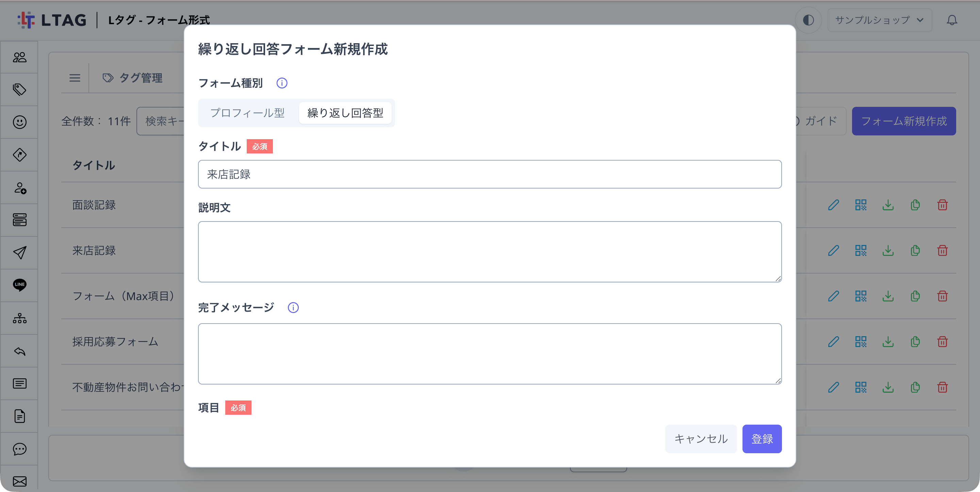
Task: Select the 繰り返し回答型 form type
Action: coord(345,113)
